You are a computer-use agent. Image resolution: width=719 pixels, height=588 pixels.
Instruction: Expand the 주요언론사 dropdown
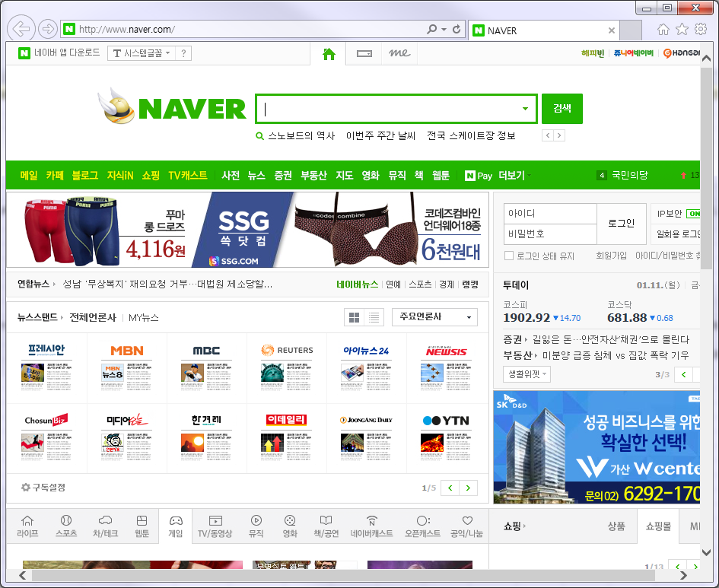434,317
